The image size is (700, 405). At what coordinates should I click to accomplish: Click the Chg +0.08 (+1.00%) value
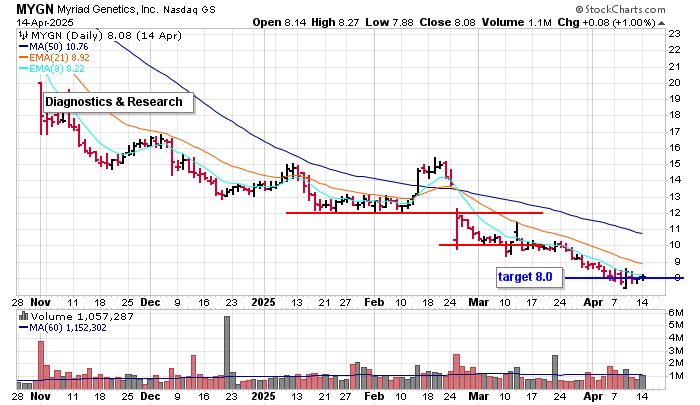(606, 22)
